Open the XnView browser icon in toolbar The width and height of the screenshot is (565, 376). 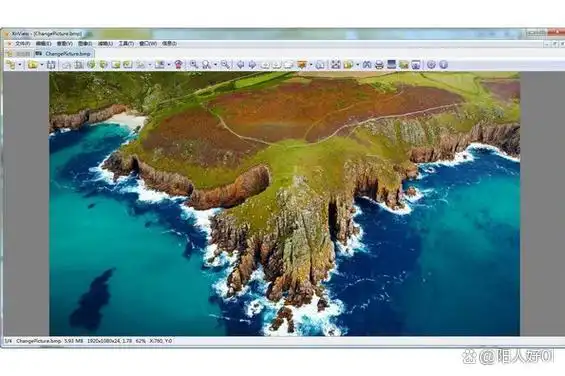(x=11, y=65)
